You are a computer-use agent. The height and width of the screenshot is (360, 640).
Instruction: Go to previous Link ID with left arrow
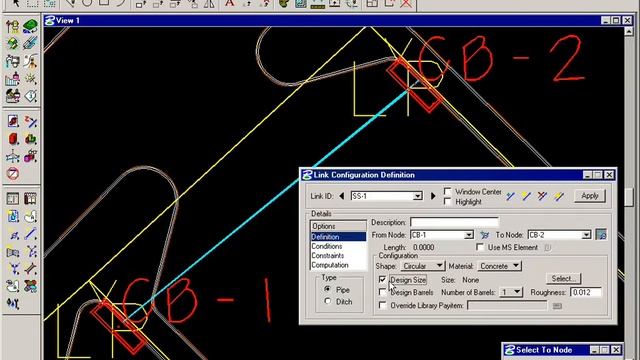pos(342,196)
